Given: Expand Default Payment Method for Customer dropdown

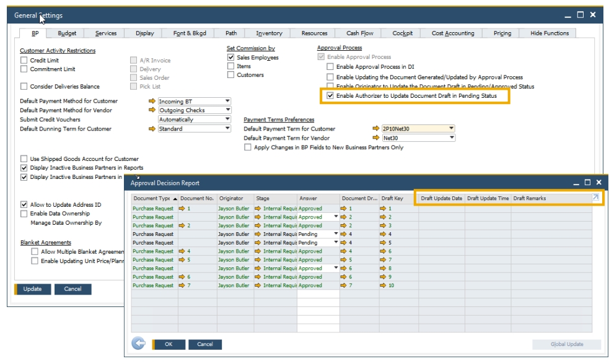Looking at the screenshot, I should [227, 101].
